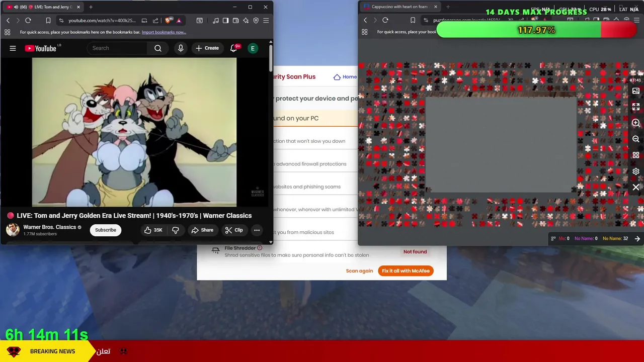Reload the YouTube page
This screenshot has height=362, width=644.
[x=28, y=21]
